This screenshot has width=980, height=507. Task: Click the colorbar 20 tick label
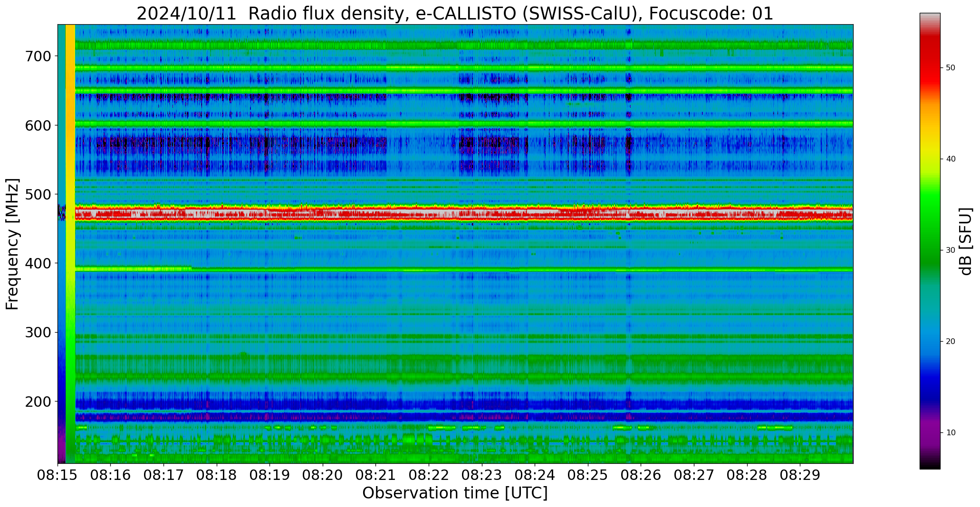tap(951, 342)
